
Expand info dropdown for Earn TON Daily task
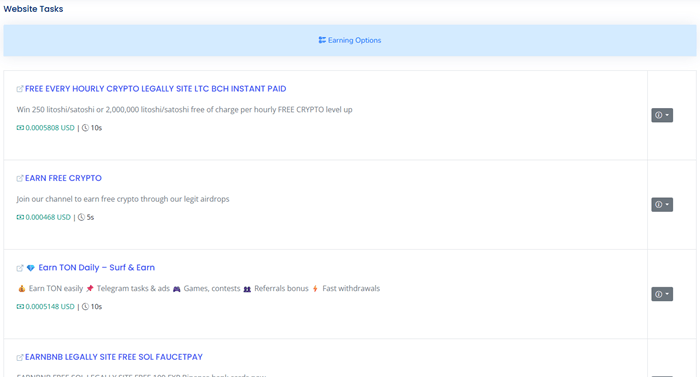point(662,294)
